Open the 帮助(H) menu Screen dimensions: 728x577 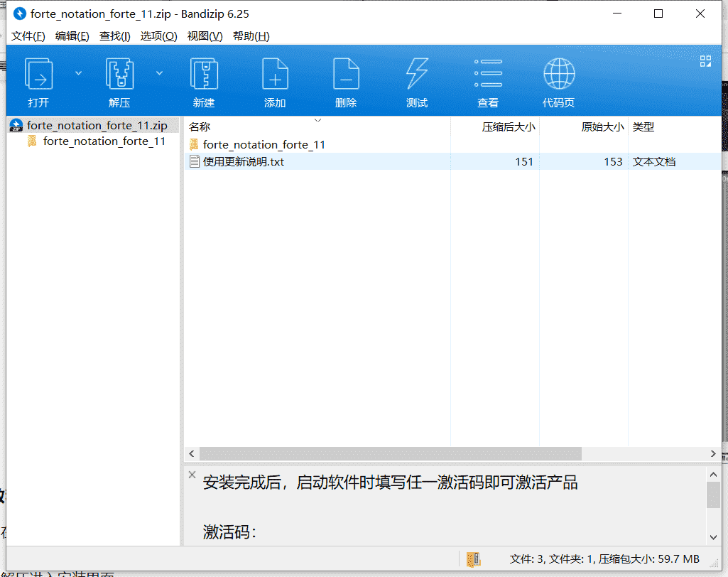pos(251,36)
